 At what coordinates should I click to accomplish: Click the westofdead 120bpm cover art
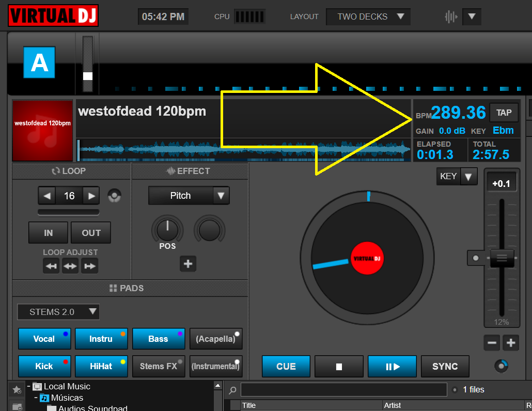(42, 131)
